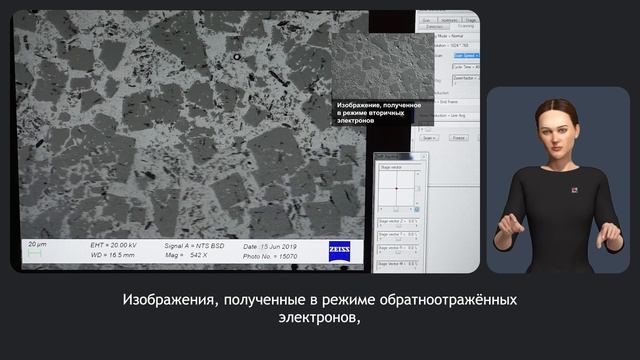Click the vertical slider beside the crosshair pad
This screenshot has height=360, width=640.
[x=418, y=189]
